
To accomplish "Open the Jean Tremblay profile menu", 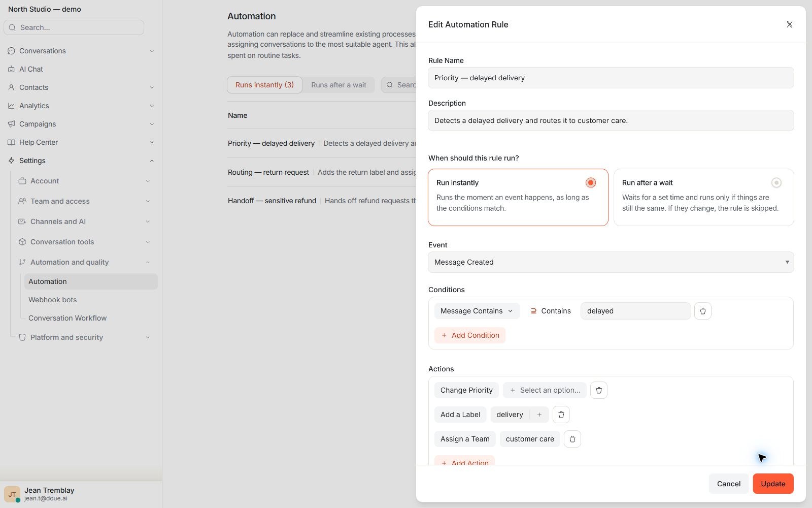I will 81,494.
